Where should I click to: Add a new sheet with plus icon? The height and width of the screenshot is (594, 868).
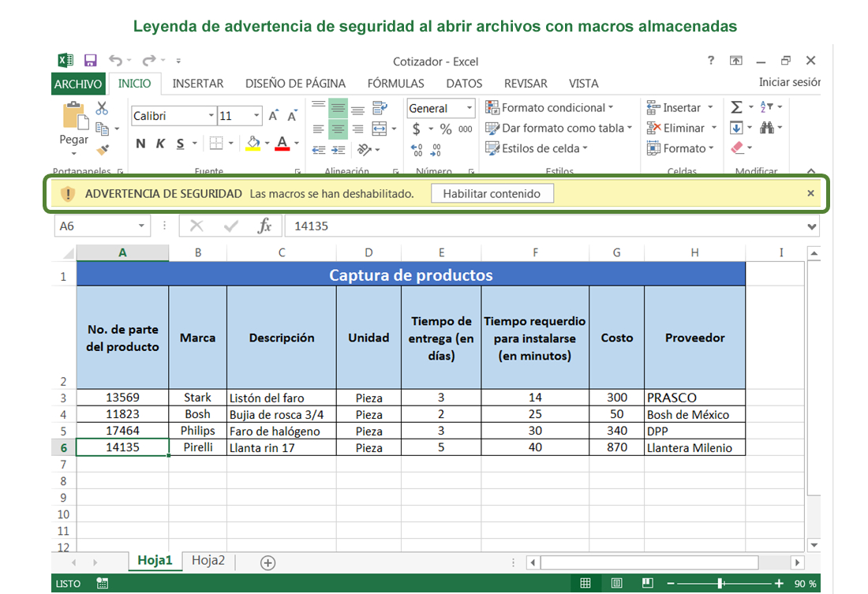pyautogui.click(x=268, y=563)
